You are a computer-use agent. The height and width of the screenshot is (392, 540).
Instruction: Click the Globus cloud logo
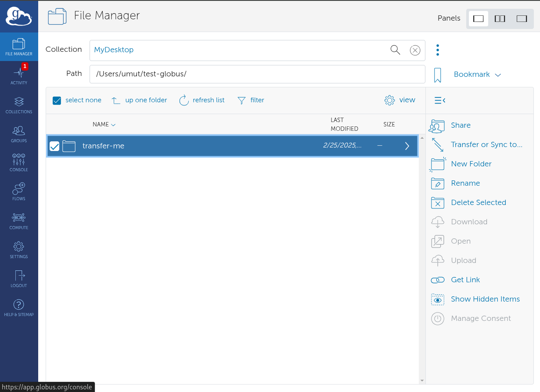tap(19, 16)
